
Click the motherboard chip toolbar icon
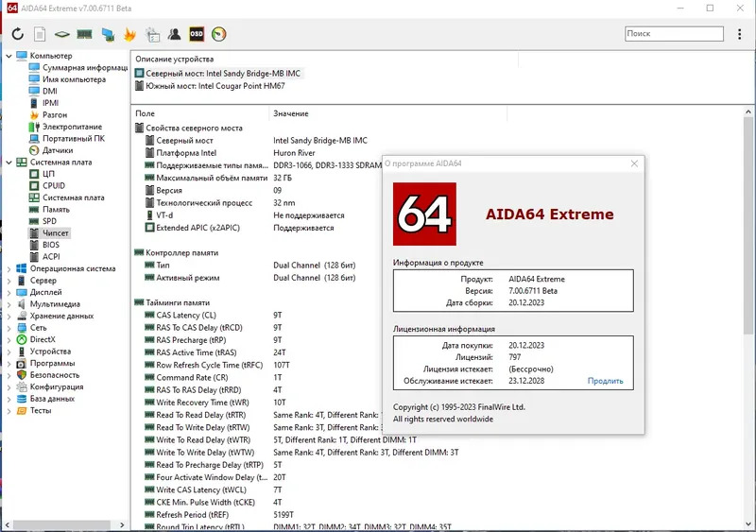click(61, 34)
